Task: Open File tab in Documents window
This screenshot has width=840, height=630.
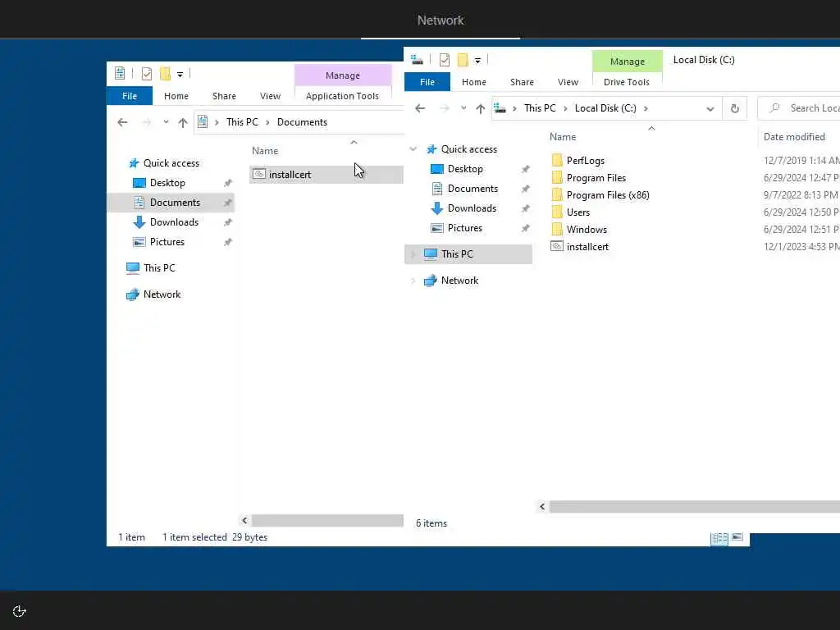Action: coord(130,96)
